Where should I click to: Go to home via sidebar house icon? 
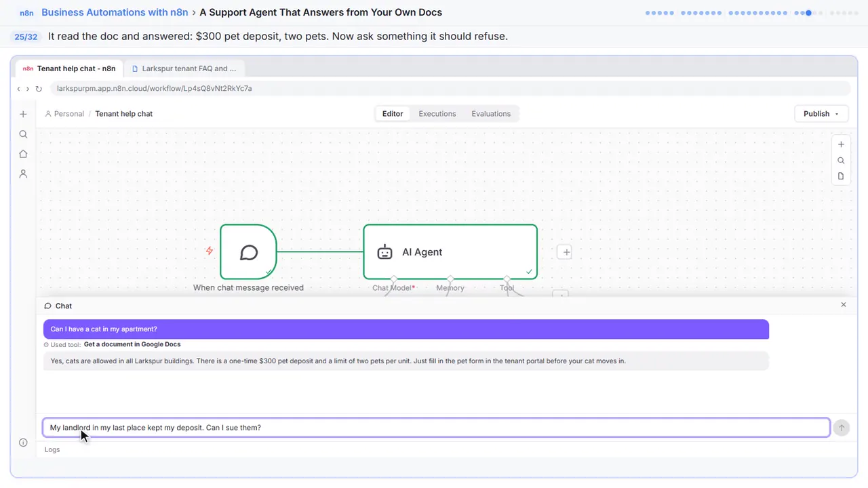(x=23, y=154)
